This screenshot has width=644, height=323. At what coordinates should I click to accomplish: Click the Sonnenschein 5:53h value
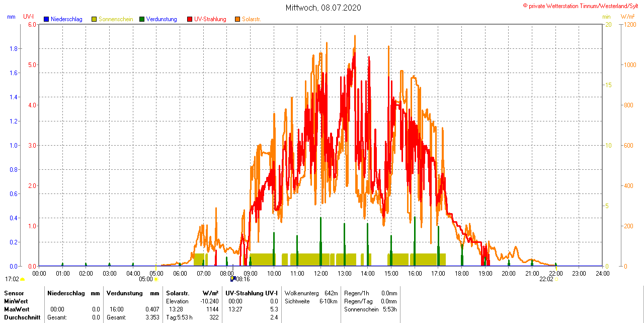pos(390,309)
